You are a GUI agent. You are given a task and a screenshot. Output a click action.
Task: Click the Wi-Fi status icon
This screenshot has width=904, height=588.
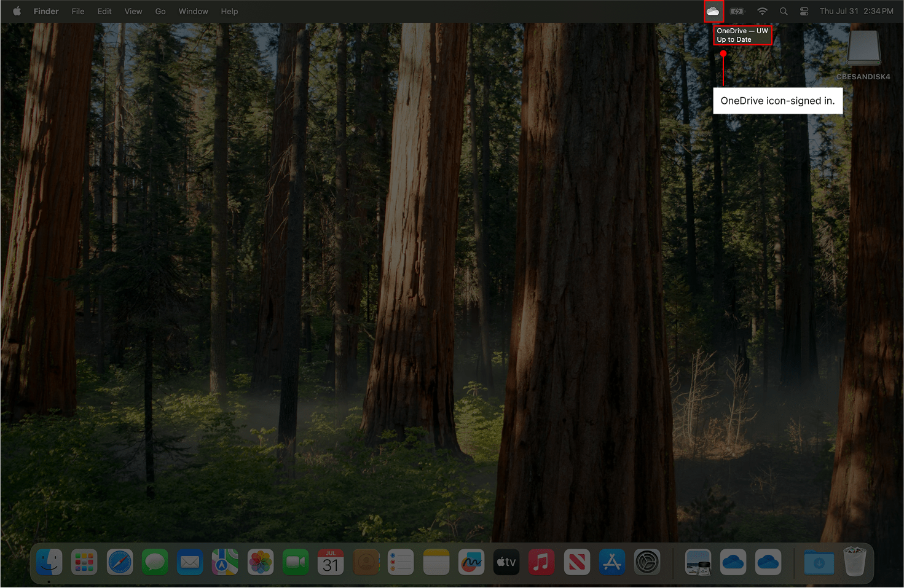click(x=762, y=11)
